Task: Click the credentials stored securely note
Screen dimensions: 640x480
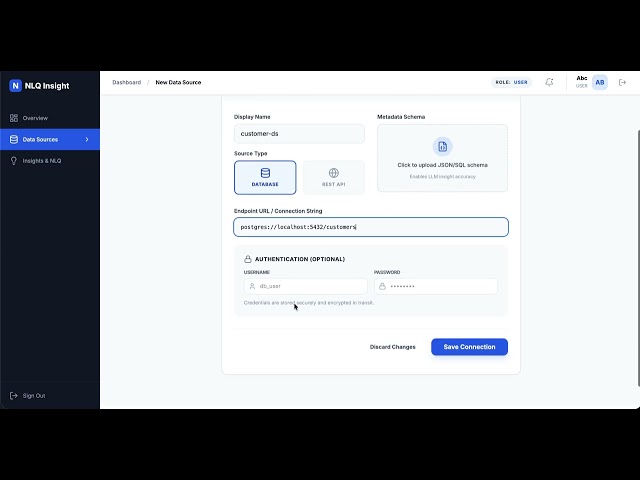Action: 309,303
